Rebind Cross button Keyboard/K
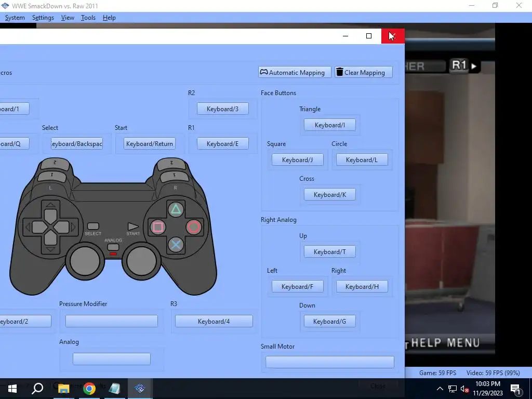Image resolution: width=532 pixels, height=399 pixels. tap(330, 195)
